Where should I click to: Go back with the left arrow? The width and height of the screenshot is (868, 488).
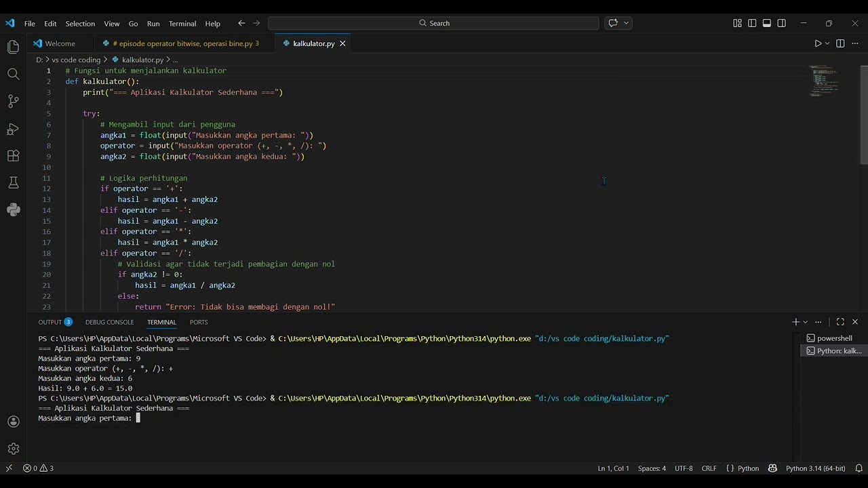click(241, 23)
